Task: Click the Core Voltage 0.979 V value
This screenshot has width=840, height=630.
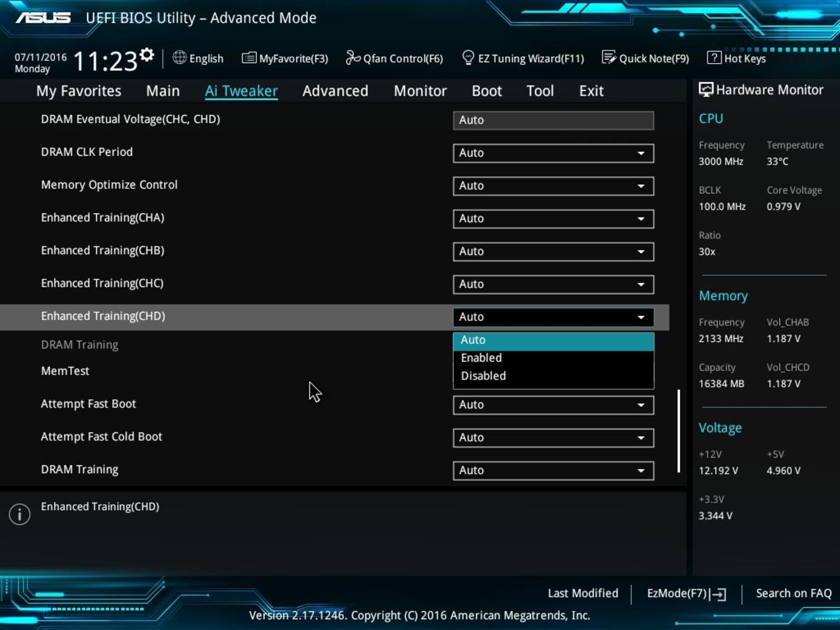Action: tap(784, 206)
